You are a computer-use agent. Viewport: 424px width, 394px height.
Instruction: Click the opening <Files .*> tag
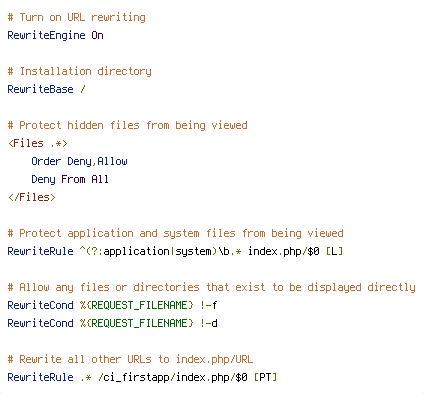38,143
